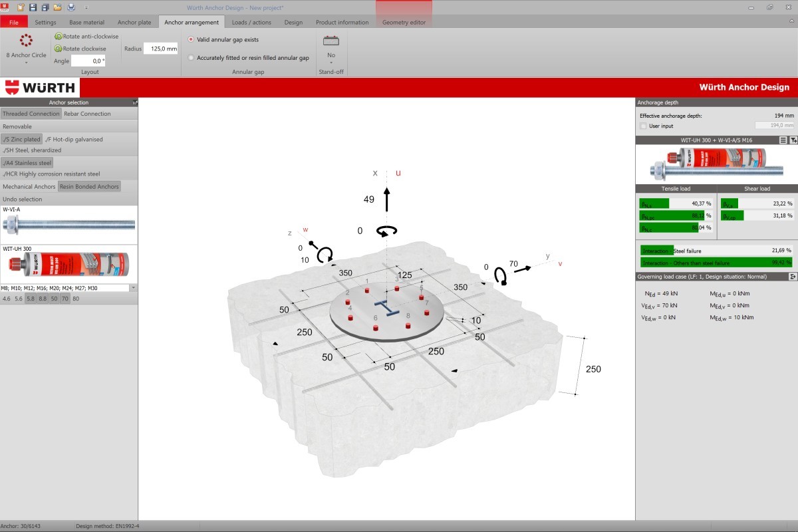Expand the Stand-off dropdown
The width and height of the screenshot is (798, 532).
(331, 63)
